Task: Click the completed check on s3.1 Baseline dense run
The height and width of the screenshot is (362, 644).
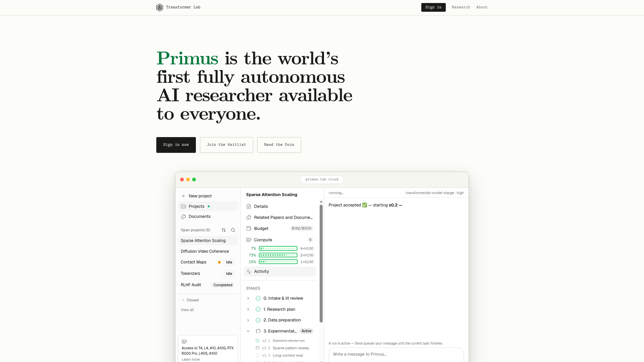Action: [258, 341]
